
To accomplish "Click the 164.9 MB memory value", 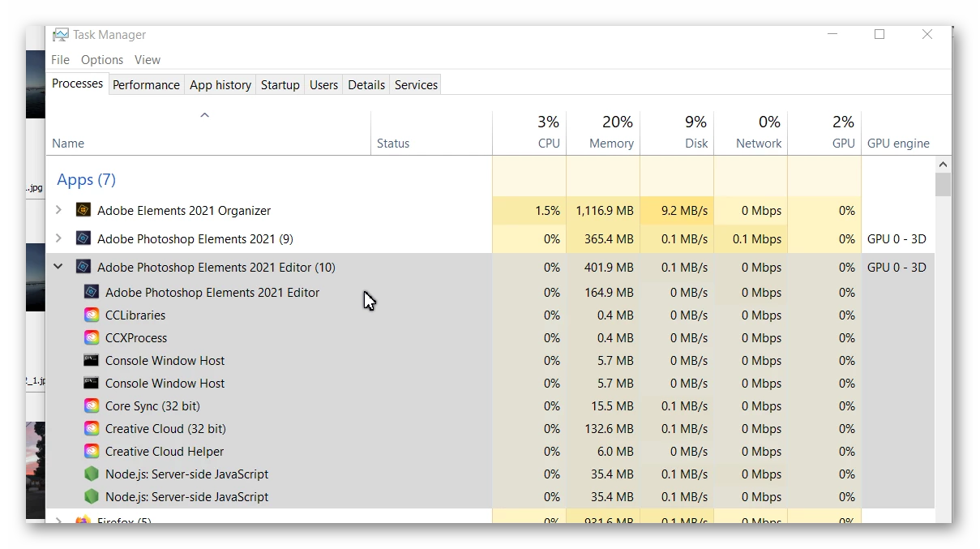I will [x=609, y=292].
